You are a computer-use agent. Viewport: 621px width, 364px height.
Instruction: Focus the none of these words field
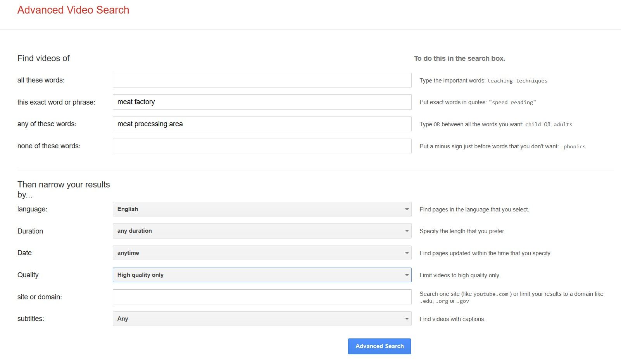(x=262, y=146)
